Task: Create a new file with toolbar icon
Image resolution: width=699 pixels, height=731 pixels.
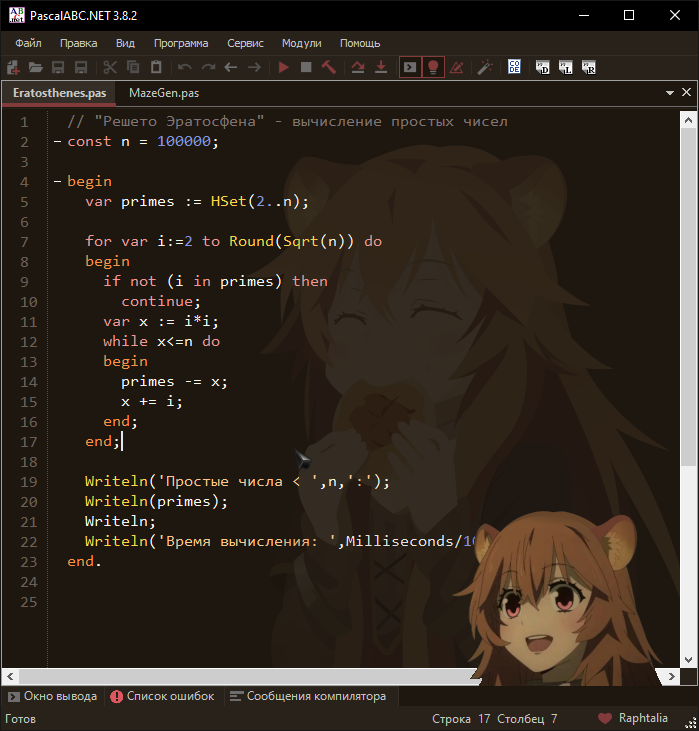Action: [14, 68]
